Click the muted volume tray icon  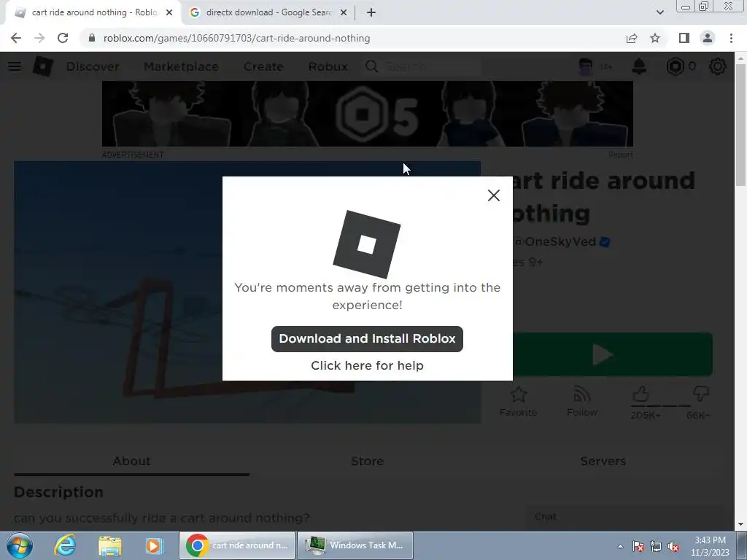(x=673, y=547)
